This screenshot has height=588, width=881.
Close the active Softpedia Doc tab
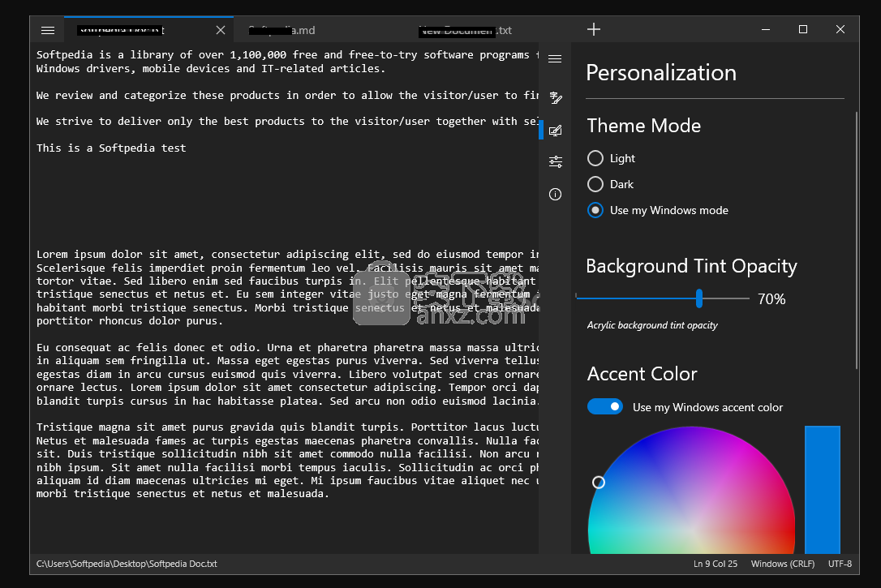pos(221,30)
